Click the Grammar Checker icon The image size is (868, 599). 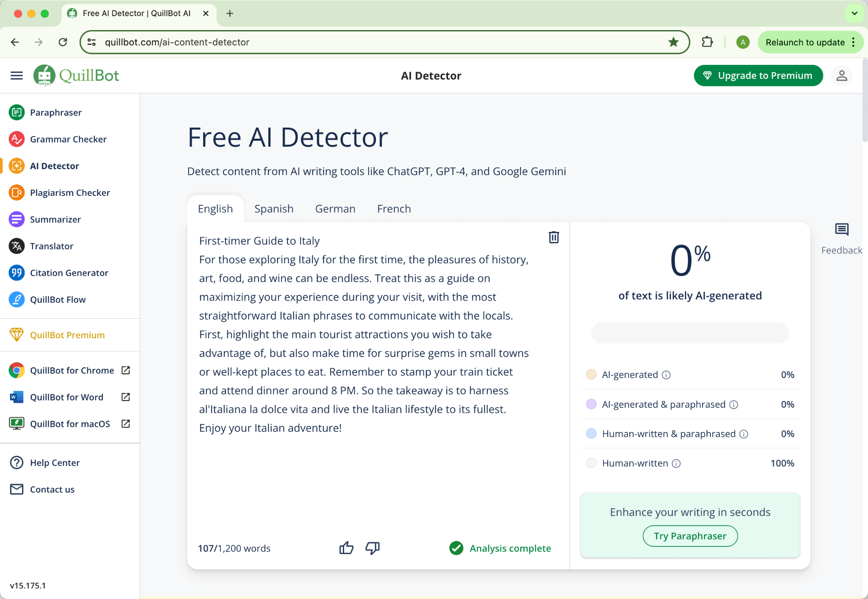16,139
